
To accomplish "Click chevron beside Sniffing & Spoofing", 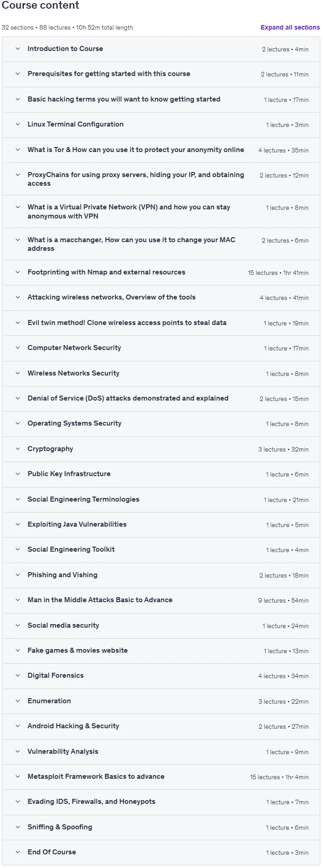I will 18,827.
